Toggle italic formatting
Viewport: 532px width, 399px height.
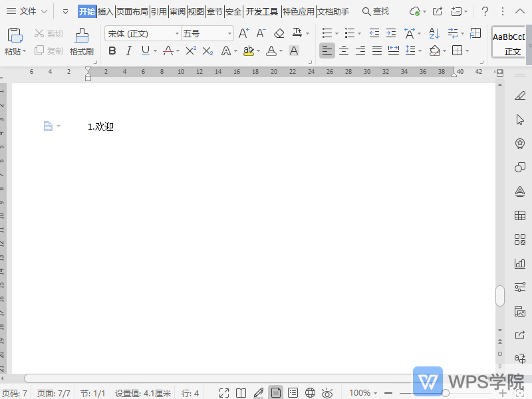(x=128, y=51)
